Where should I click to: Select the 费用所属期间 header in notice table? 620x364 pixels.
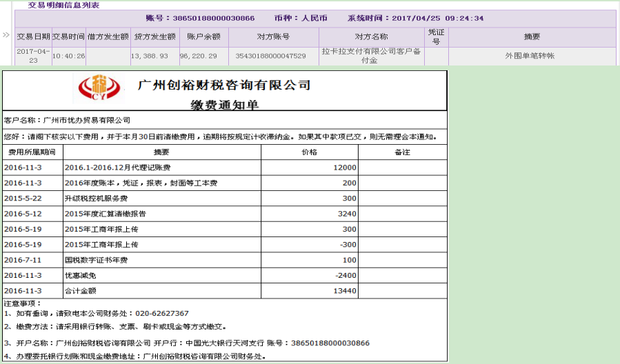[32, 152]
